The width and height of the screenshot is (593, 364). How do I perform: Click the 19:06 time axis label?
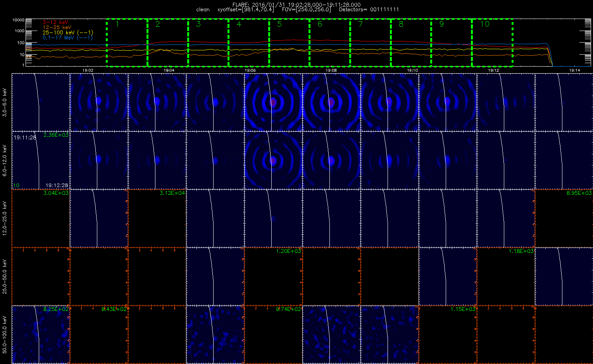(x=250, y=70)
